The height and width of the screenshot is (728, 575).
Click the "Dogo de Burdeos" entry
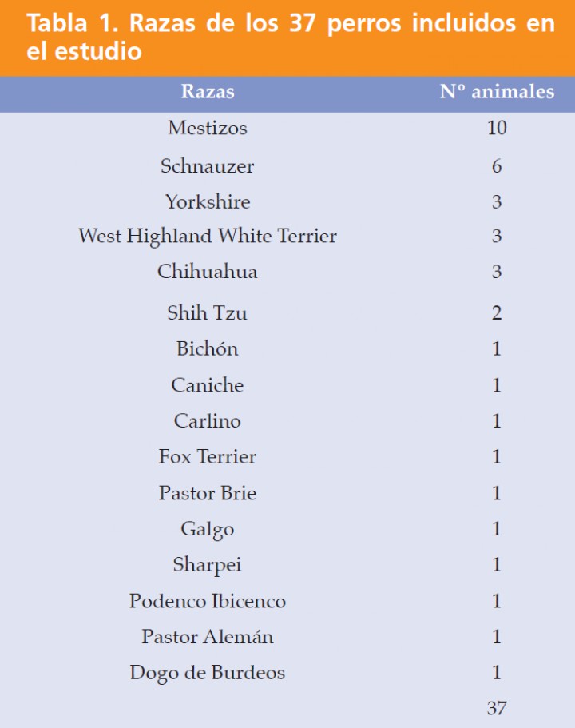click(x=208, y=673)
